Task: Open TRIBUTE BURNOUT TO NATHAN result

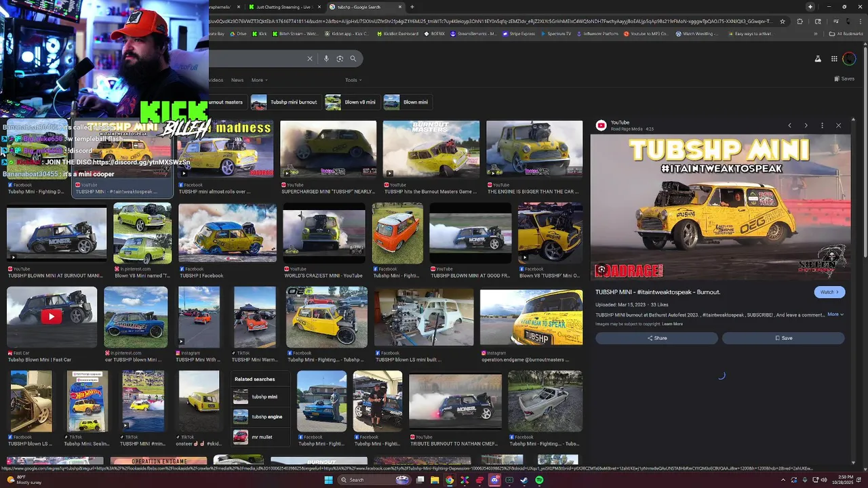Action: pos(455,401)
